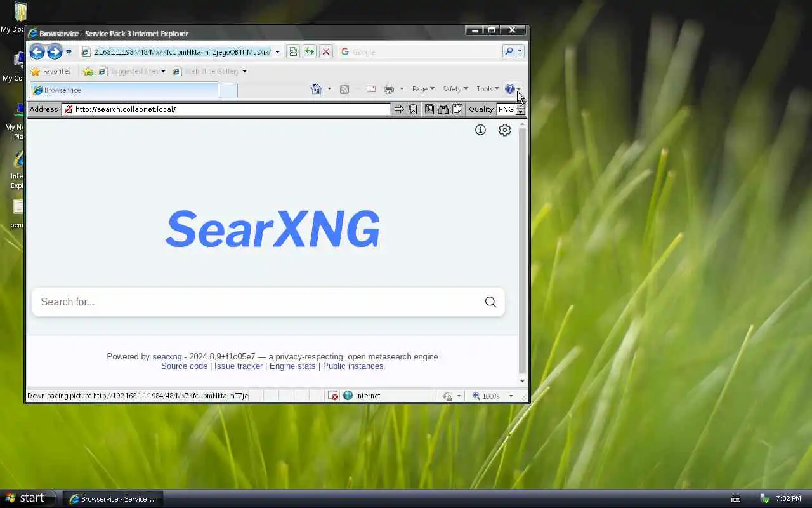Click the popup blocker status icon
The width and height of the screenshot is (812, 508).
[333, 396]
